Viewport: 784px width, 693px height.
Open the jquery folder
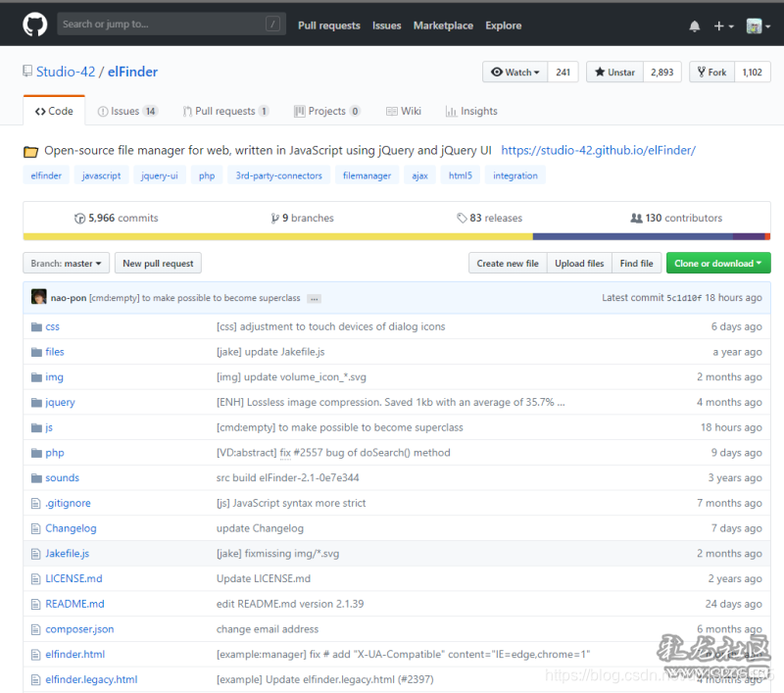pyautogui.click(x=60, y=402)
